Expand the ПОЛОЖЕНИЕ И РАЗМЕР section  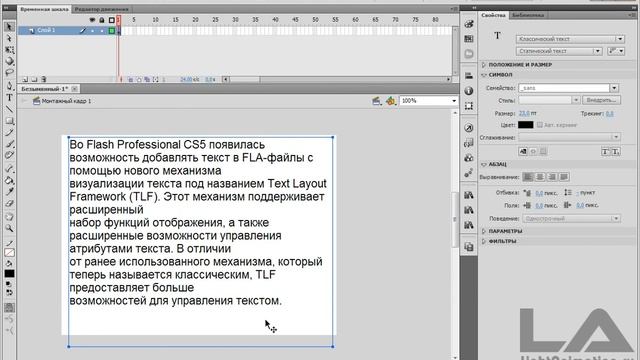click(484, 65)
